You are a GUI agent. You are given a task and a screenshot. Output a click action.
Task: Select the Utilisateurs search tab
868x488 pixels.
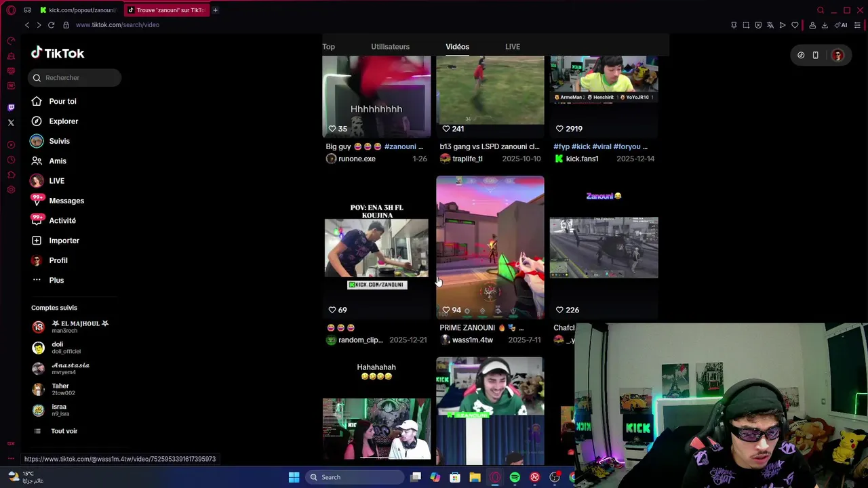point(390,47)
